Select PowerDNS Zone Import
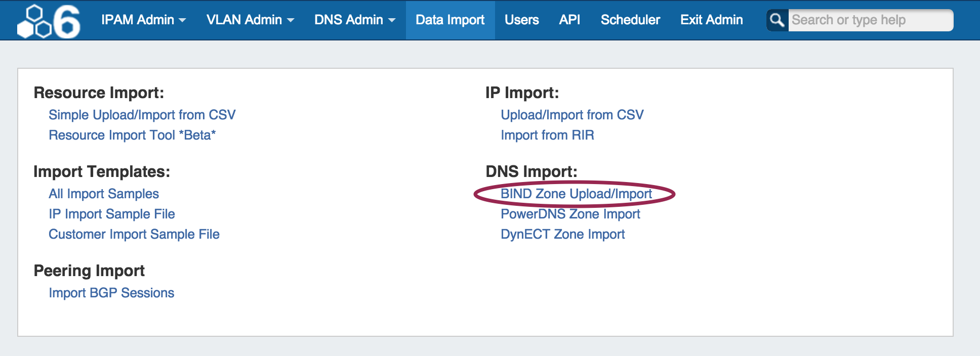Viewport: 980px width, 356px height. click(570, 214)
